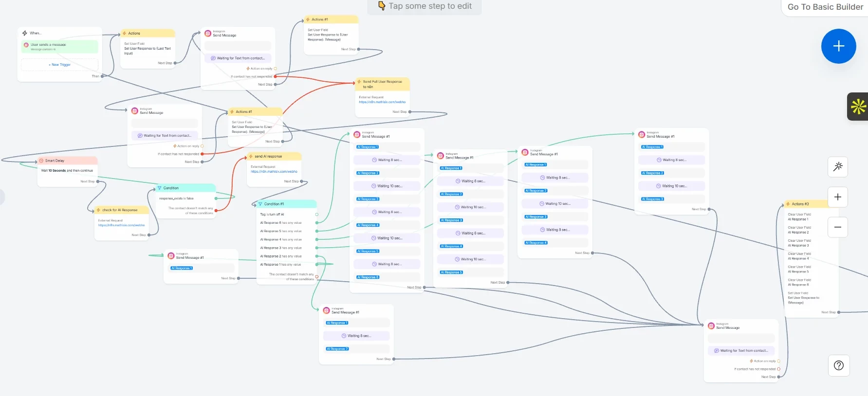
Task: Zoom out with the minus canvas button
Action: (838, 227)
